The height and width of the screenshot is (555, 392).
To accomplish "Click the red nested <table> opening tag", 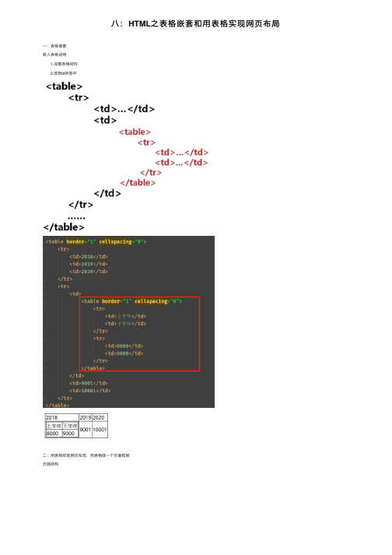I will [x=135, y=132].
